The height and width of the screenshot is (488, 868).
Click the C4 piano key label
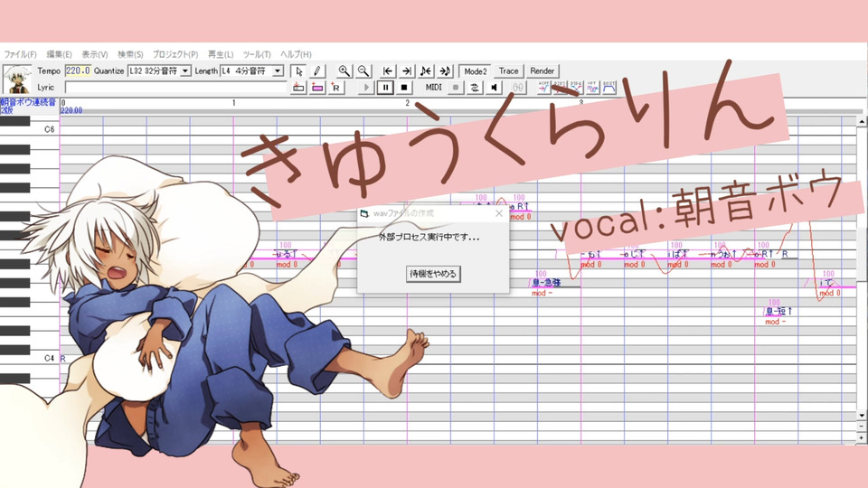49,359
